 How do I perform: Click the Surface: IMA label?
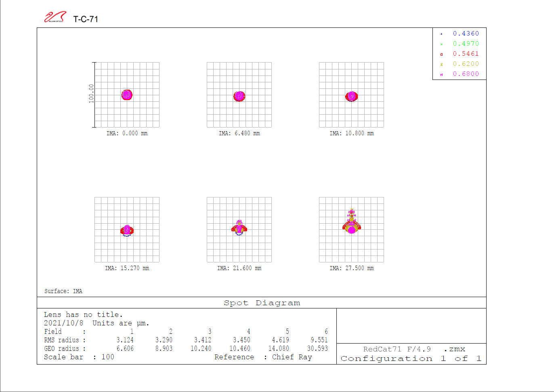click(63, 291)
